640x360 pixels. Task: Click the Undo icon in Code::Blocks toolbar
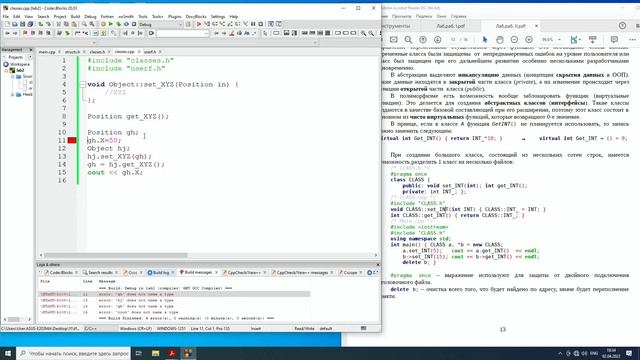(40, 24)
